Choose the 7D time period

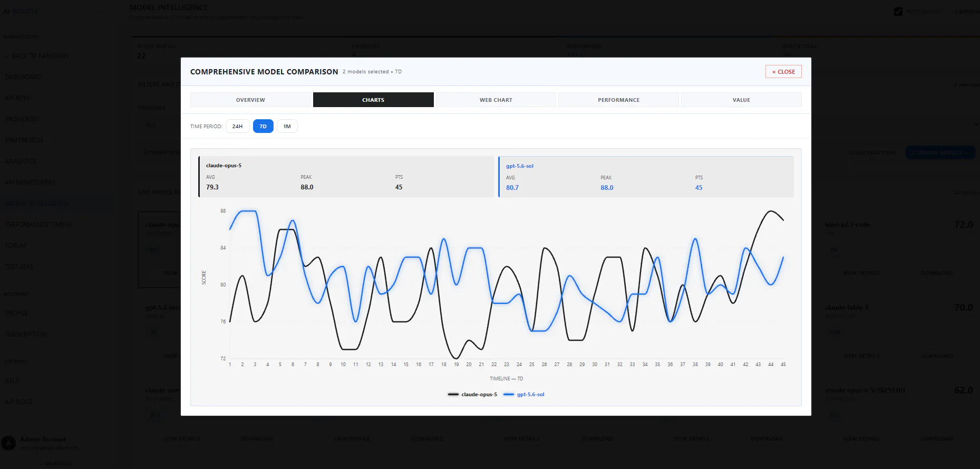(x=263, y=126)
